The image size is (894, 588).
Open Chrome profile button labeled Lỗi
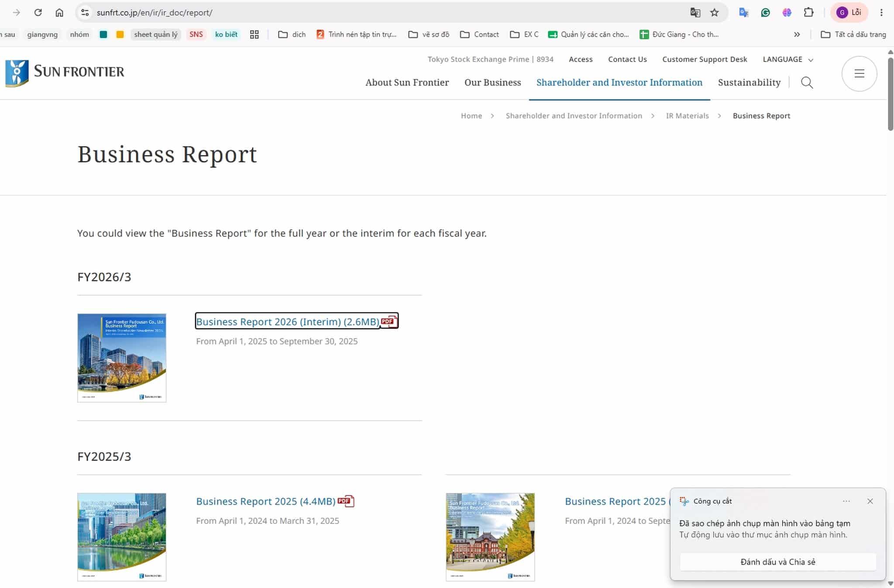coord(849,13)
